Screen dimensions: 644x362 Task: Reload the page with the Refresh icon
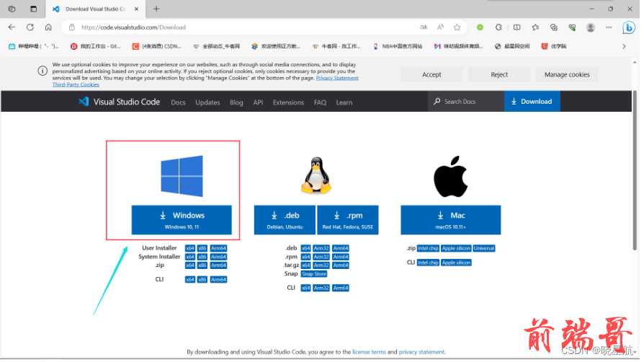[30, 27]
